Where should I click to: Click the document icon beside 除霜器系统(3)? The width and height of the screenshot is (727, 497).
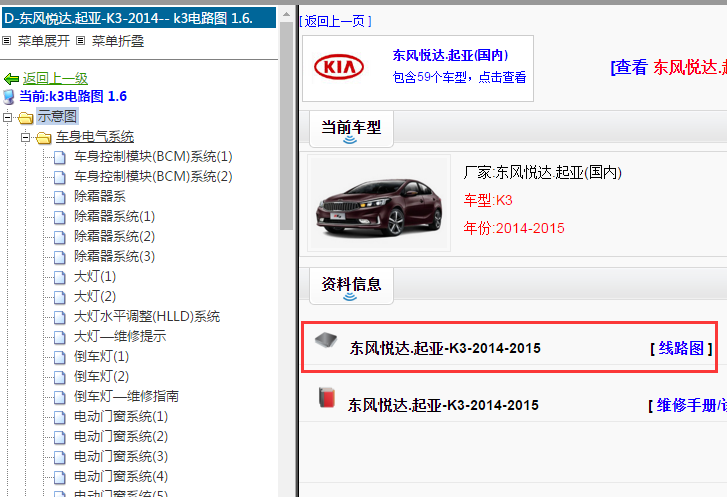[59, 257]
